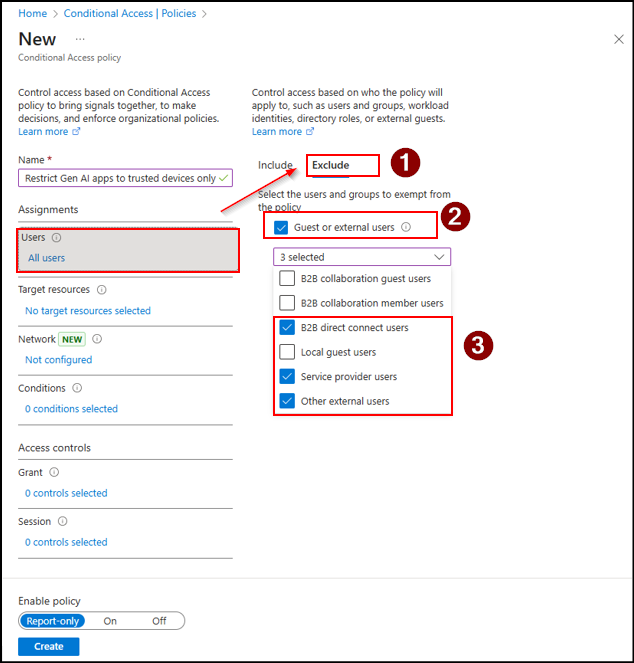Select the Exclude tab
634x663 pixels.
click(x=330, y=165)
